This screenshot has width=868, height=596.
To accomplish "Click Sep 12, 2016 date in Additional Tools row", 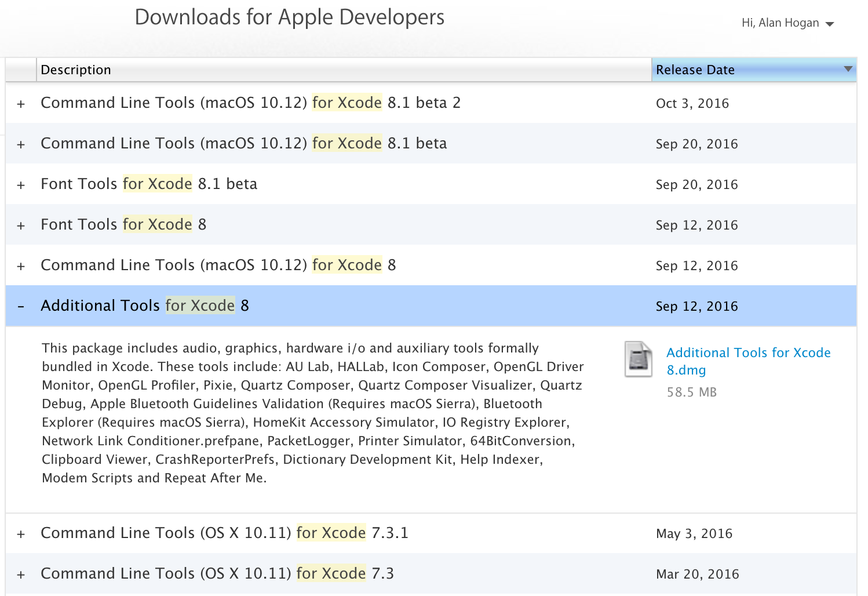I will pos(697,306).
